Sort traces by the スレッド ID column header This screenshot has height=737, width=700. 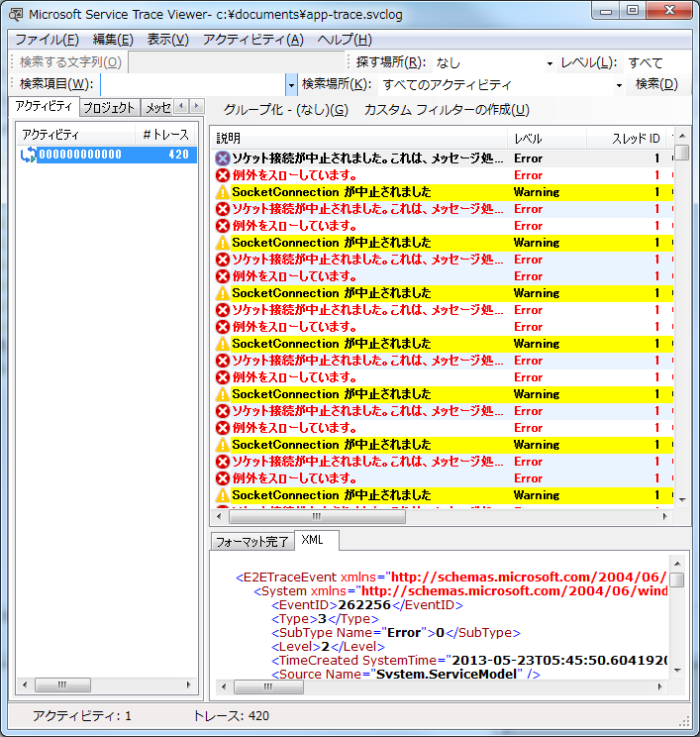(x=629, y=139)
